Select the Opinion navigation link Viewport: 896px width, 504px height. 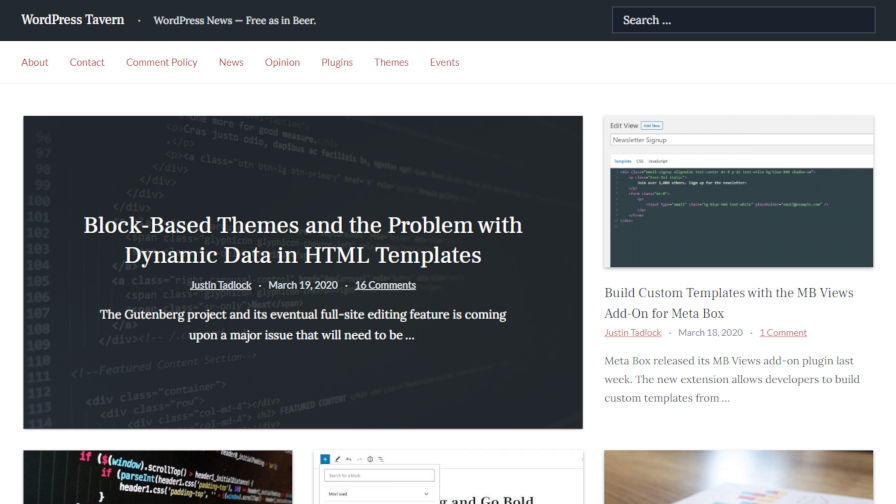coord(282,62)
